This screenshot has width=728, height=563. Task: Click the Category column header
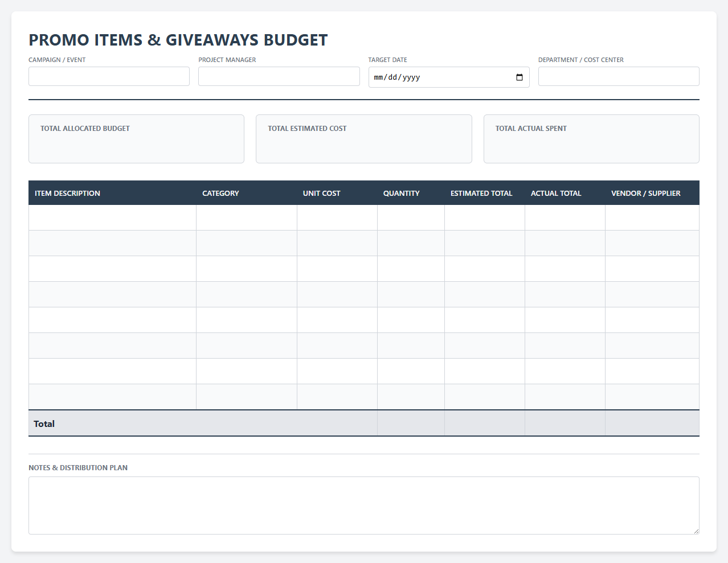(x=247, y=193)
